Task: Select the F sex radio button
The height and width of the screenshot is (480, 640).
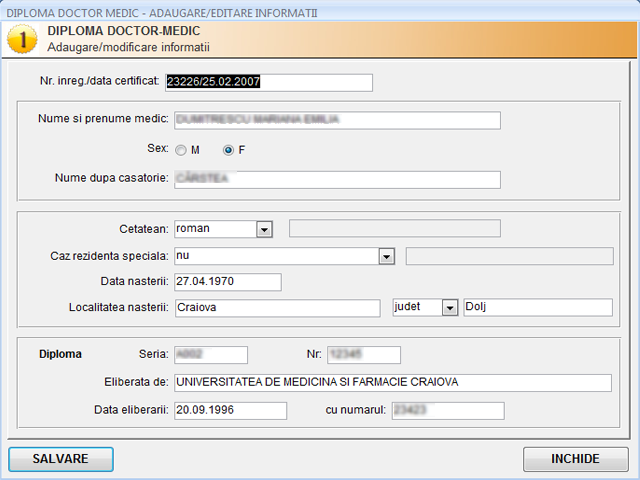Action: [228, 150]
